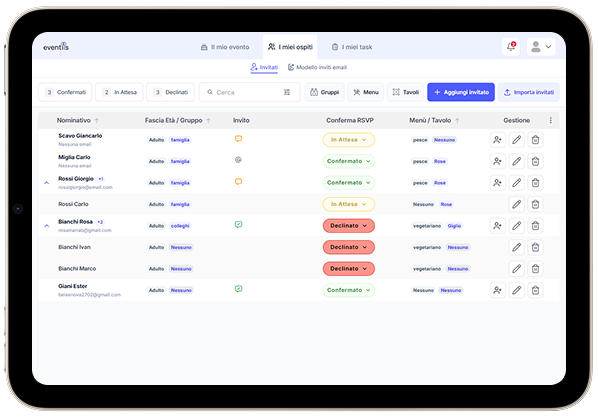Open RSVP dropdown for Giani Ester
598x418 pixels.
coord(349,290)
